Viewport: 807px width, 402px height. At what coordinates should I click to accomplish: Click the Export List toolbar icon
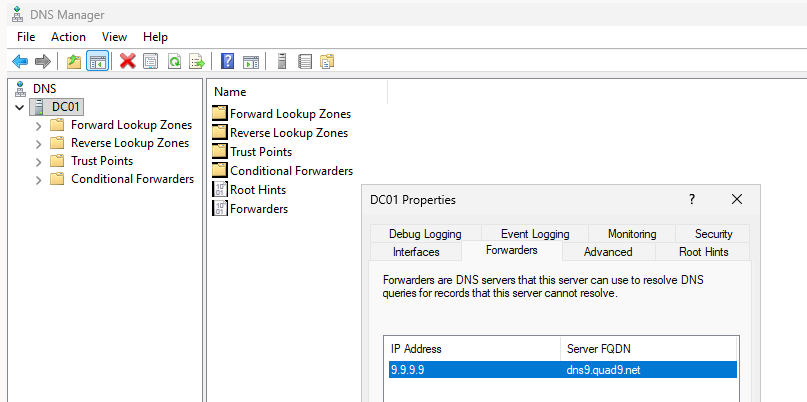197,62
